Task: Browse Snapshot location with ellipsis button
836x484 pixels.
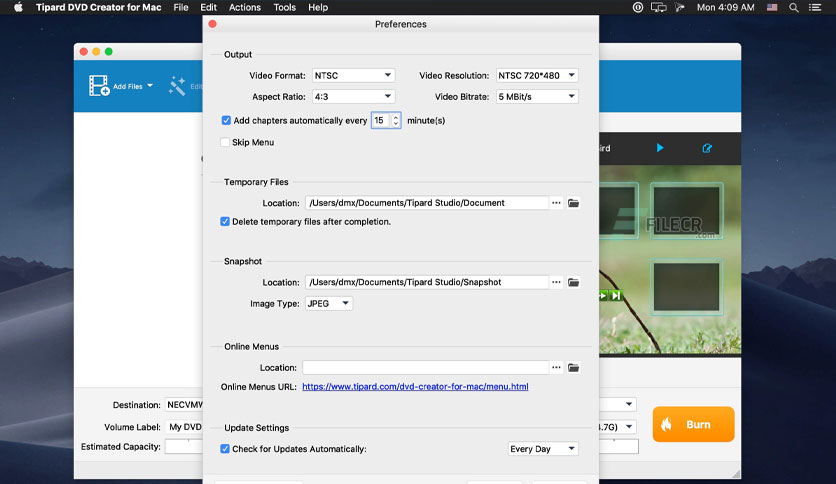Action: [x=556, y=283]
